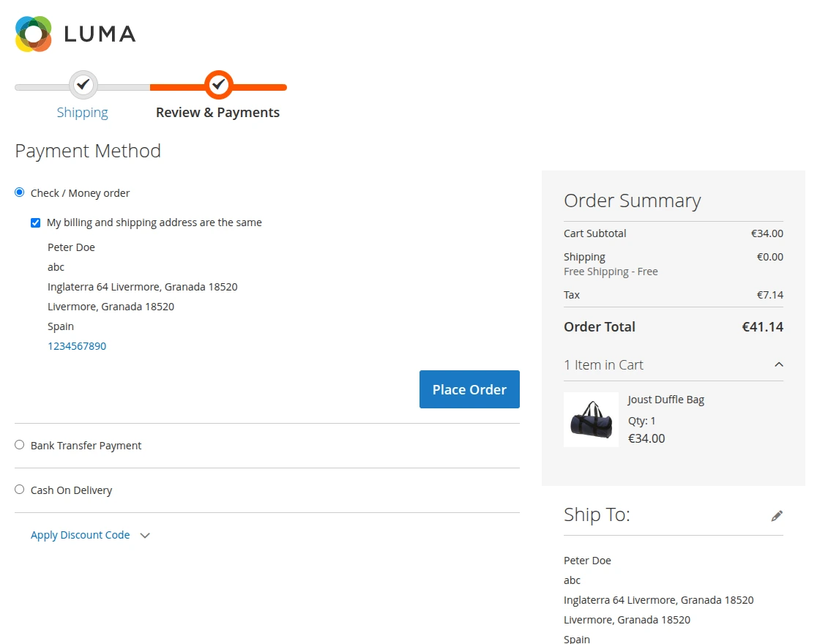Expand the Apply Discount Code section

pyautogui.click(x=81, y=535)
